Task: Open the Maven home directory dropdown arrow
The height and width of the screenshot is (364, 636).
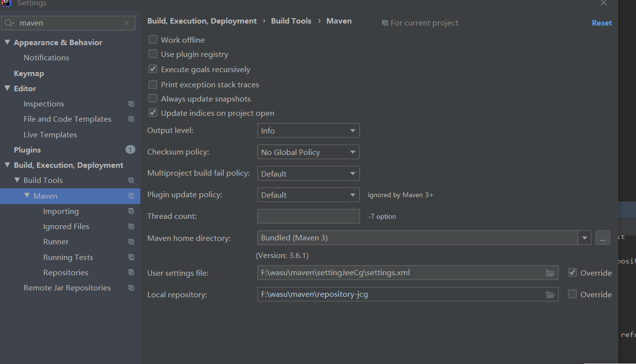Action: pos(584,238)
